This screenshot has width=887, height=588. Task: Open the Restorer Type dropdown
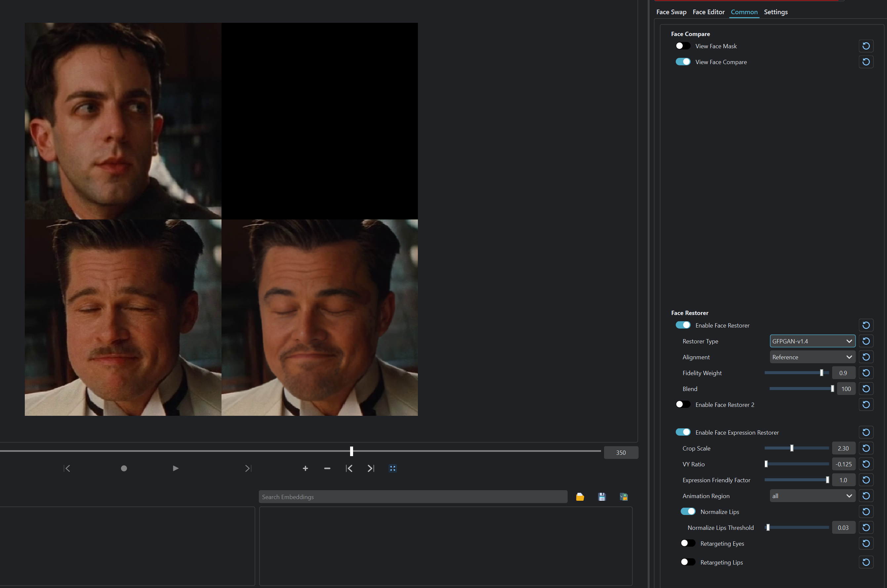tap(812, 341)
